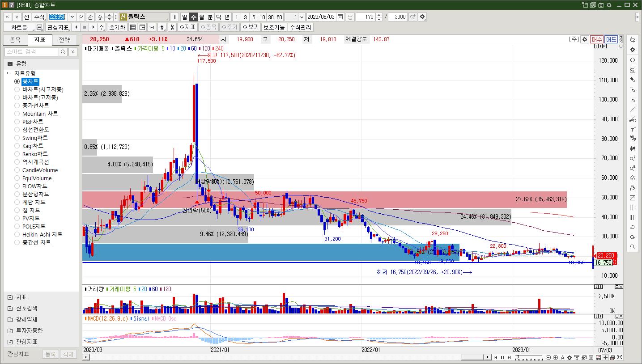Click the 보조기능 button
This screenshot has width=642, height=364.
click(x=274, y=27)
